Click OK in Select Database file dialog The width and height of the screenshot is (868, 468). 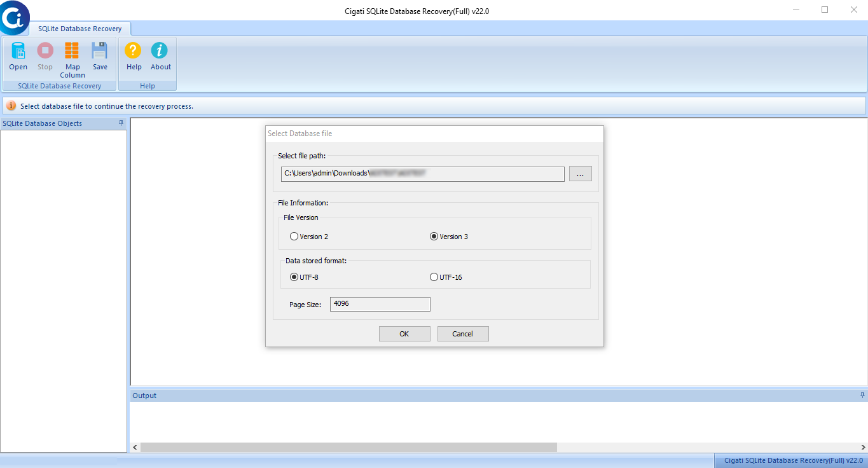click(x=404, y=334)
